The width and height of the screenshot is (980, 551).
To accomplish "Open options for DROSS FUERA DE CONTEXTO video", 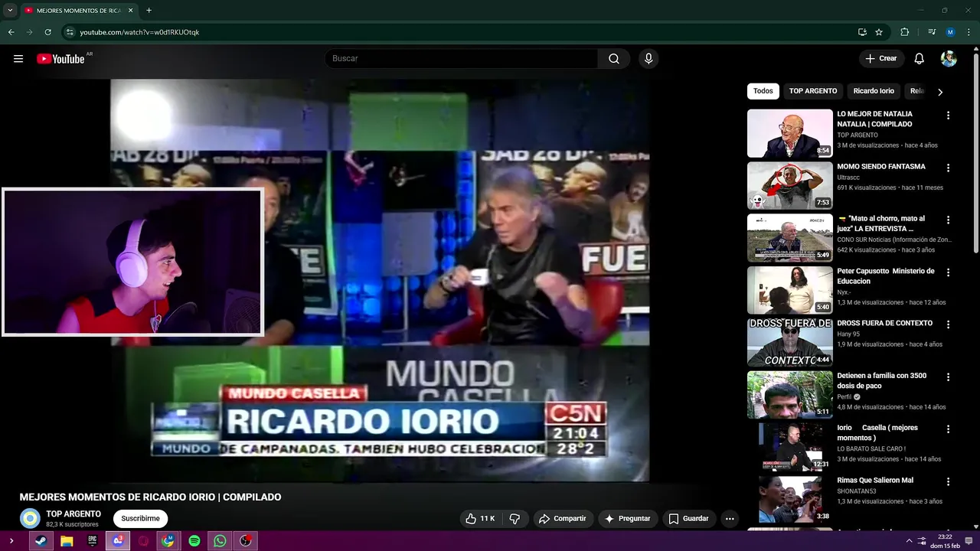I will tap(948, 324).
